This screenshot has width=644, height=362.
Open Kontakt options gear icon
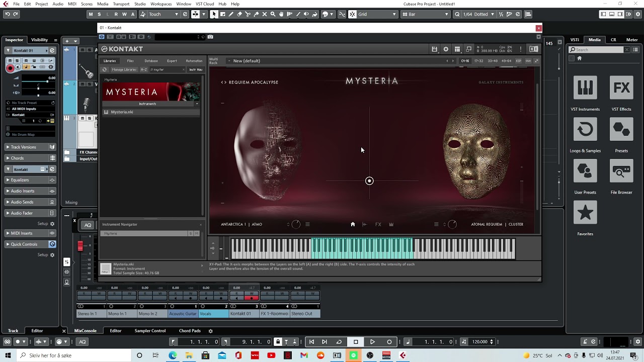point(446,49)
